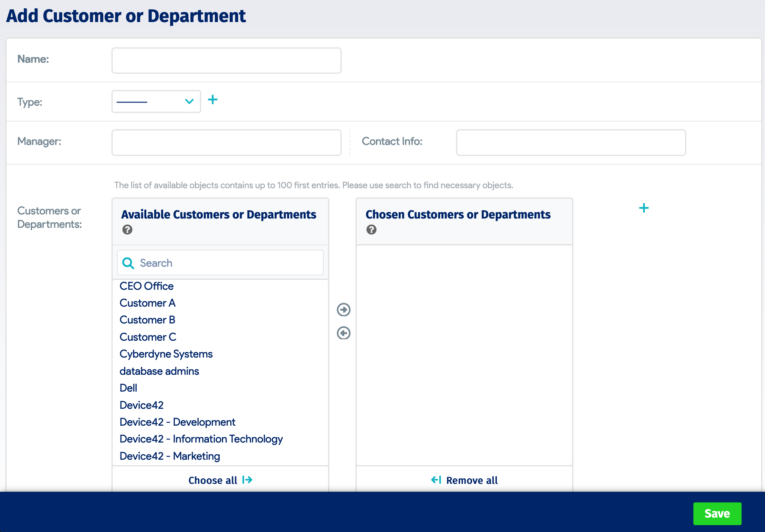The width and height of the screenshot is (765, 532).
Task: Move selection right with the arrow icon
Action: [x=343, y=309]
